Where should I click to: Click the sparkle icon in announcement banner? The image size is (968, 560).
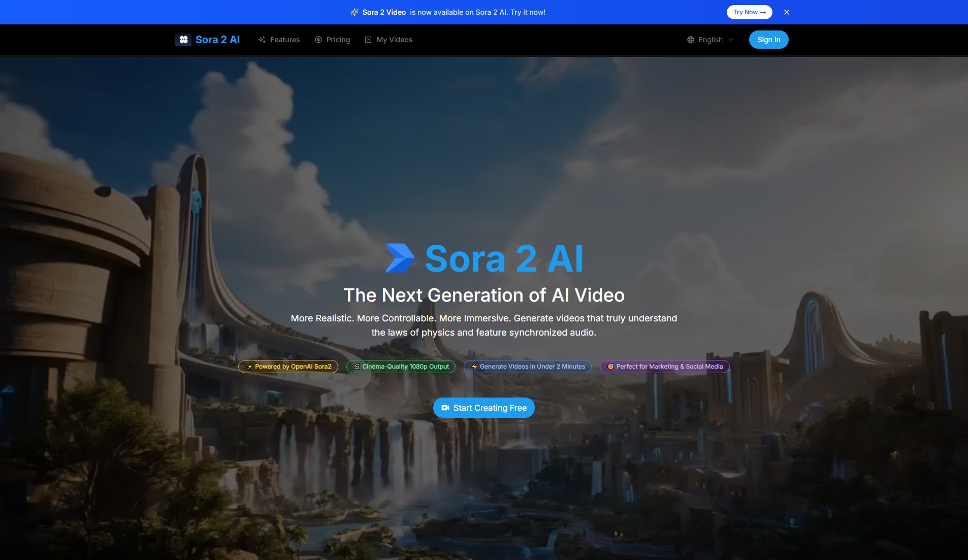tap(354, 12)
